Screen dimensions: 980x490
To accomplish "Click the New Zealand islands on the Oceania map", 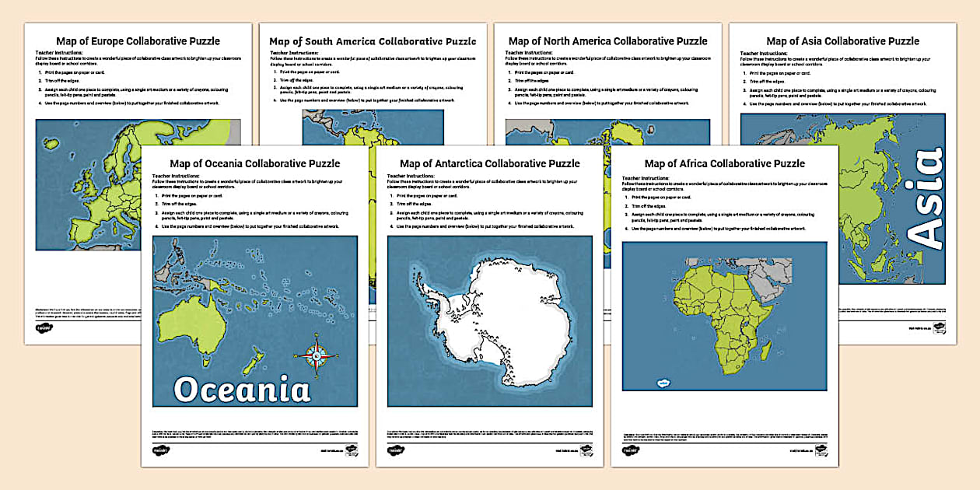I will [254, 362].
